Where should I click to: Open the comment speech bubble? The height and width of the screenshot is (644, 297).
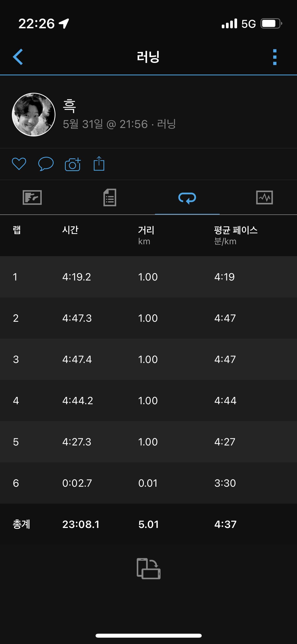click(x=46, y=164)
